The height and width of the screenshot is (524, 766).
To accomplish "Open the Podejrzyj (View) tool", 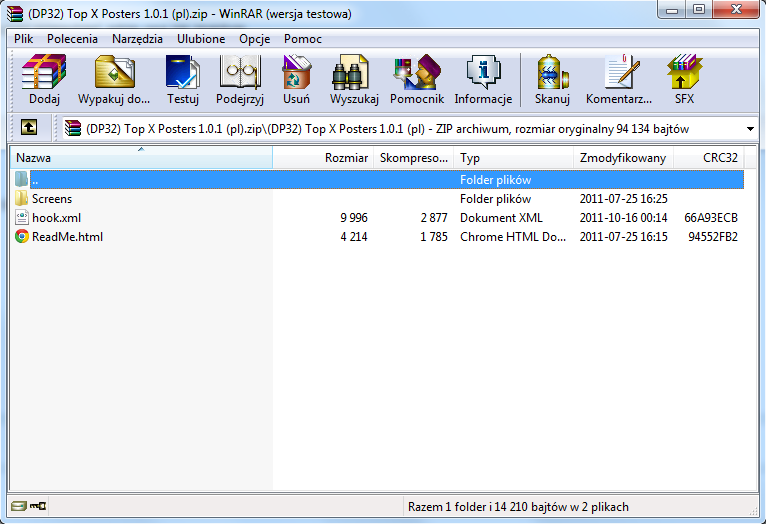I will click(x=239, y=79).
